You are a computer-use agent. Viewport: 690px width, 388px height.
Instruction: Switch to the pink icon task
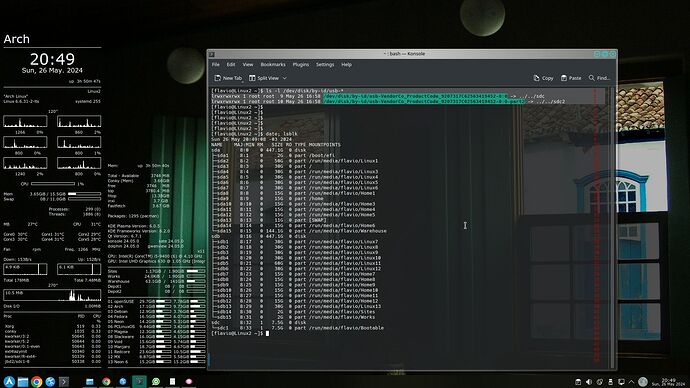(189, 381)
